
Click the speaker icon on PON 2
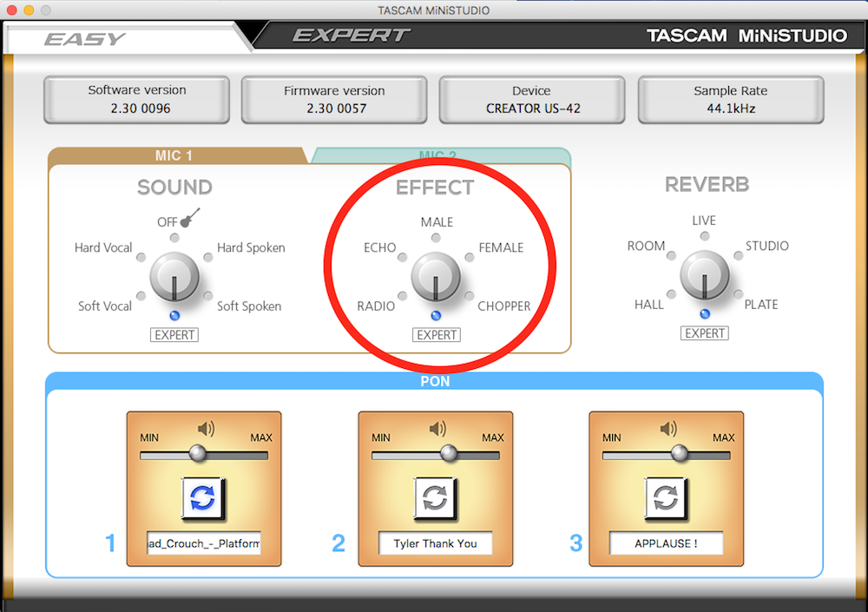click(437, 429)
